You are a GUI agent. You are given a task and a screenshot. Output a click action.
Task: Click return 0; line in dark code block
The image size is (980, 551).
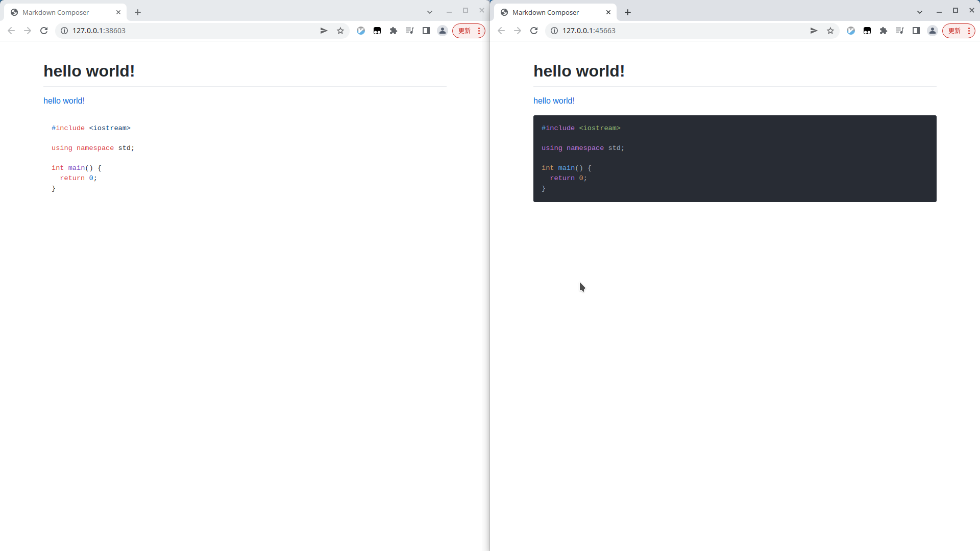coord(569,178)
